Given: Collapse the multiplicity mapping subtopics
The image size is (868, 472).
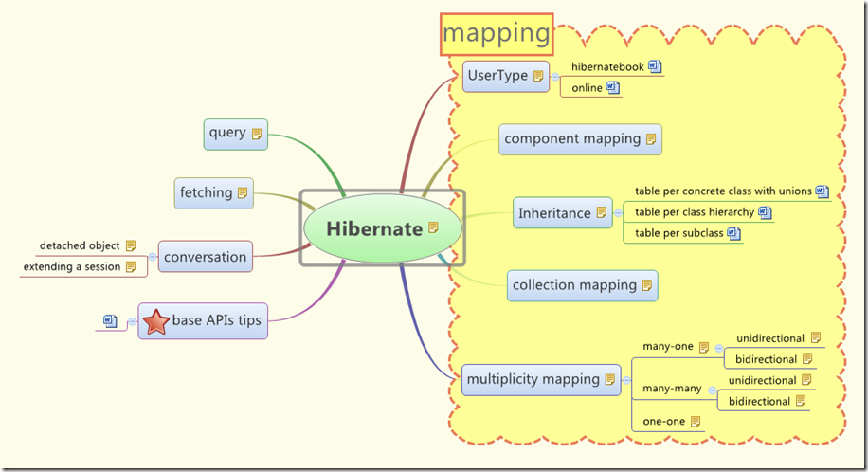Looking at the screenshot, I should click(x=626, y=380).
